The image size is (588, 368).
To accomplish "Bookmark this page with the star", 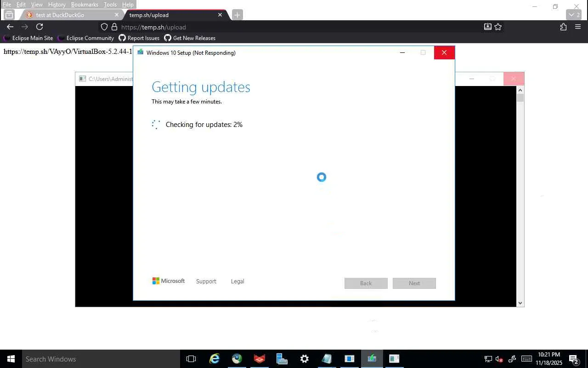I will [x=498, y=27].
